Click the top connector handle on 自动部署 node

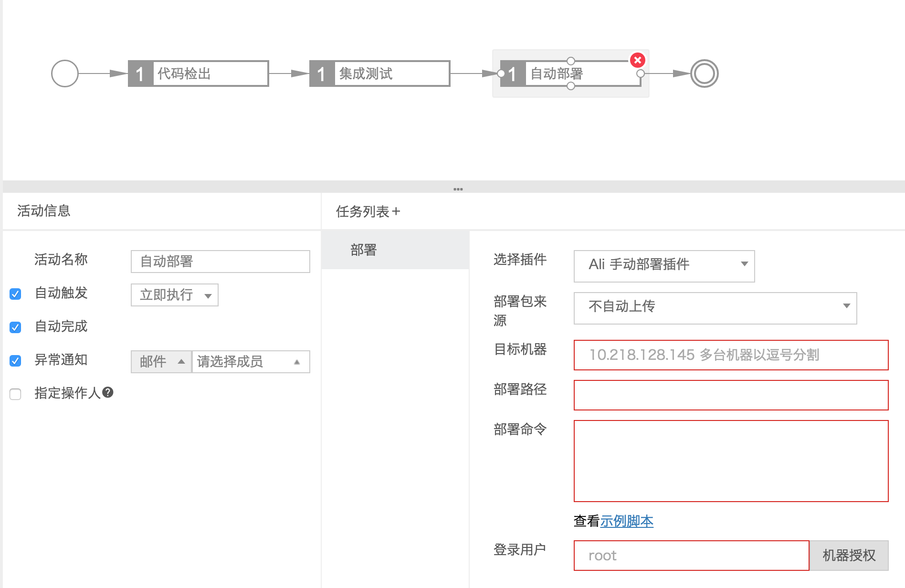point(571,61)
